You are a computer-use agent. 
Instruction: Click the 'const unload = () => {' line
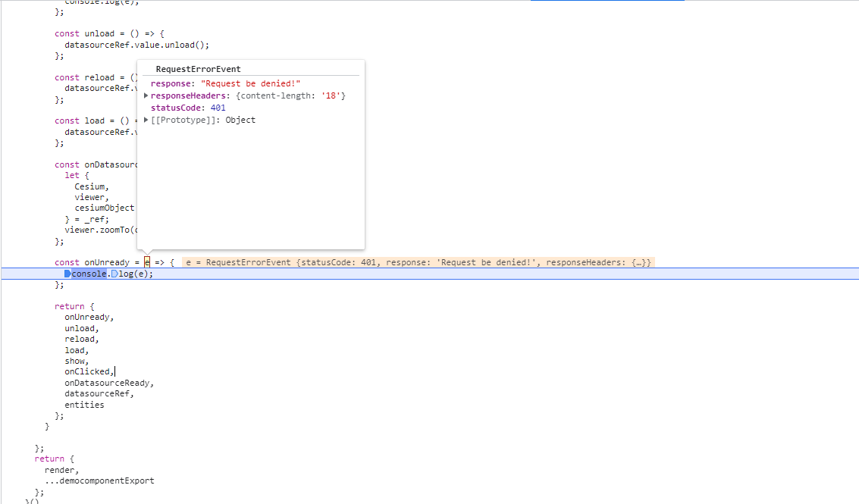(110, 34)
